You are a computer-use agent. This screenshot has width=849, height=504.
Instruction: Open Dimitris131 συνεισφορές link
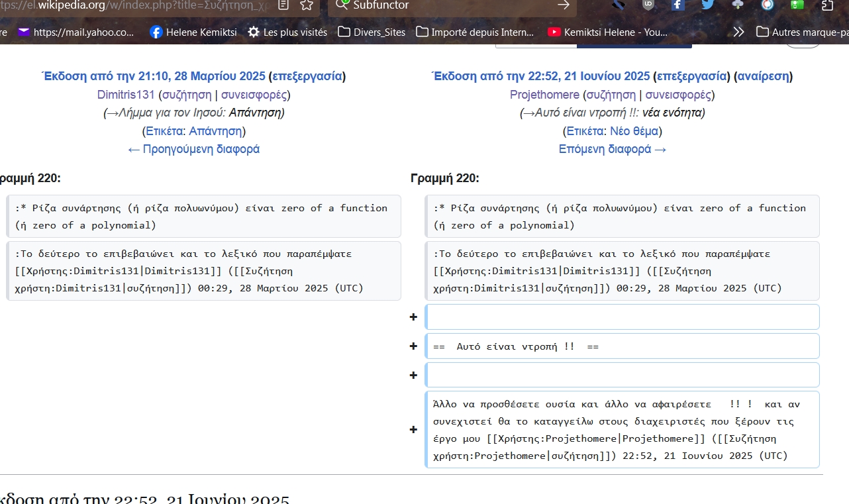(254, 95)
